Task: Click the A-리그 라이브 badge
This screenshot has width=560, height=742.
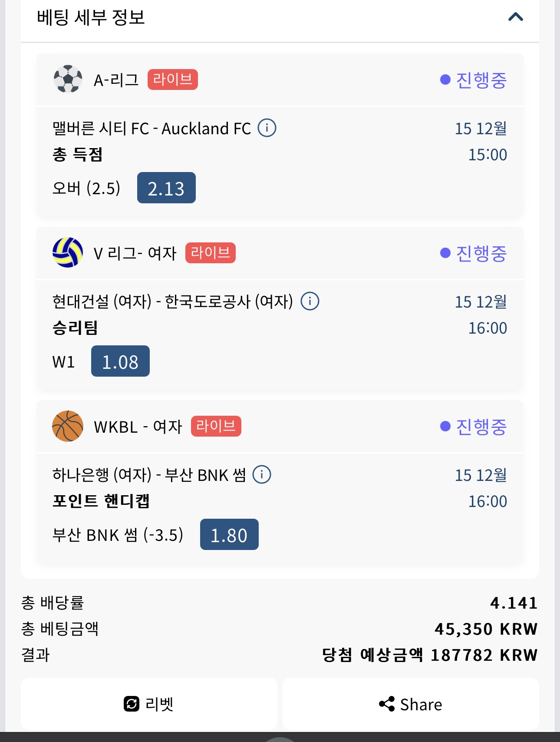Action: (x=172, y=79)
